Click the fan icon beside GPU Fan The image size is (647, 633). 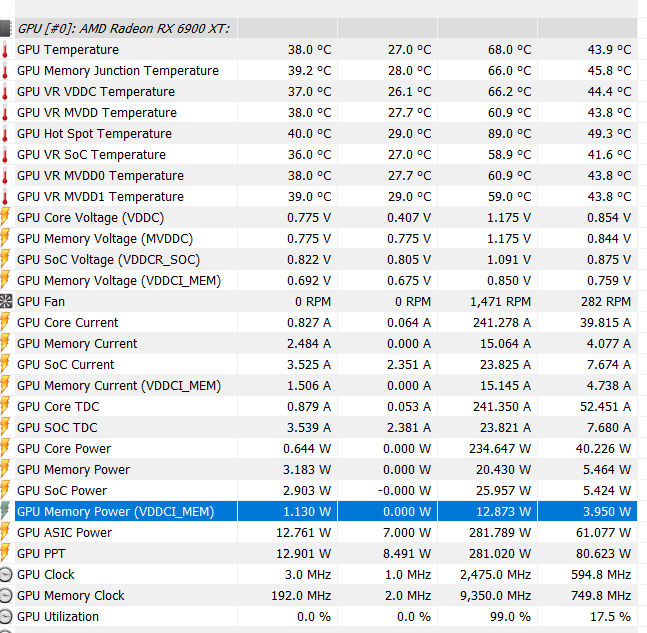click(x=6, y=302)
